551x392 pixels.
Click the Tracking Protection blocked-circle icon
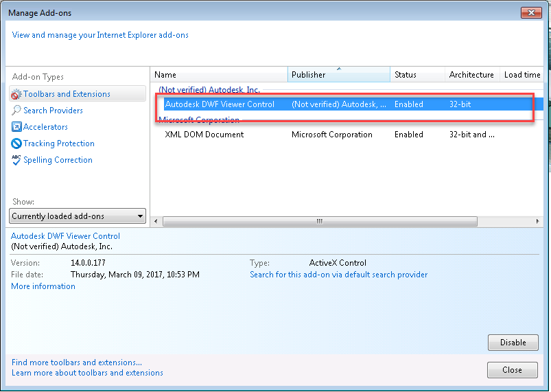[16, 143]
